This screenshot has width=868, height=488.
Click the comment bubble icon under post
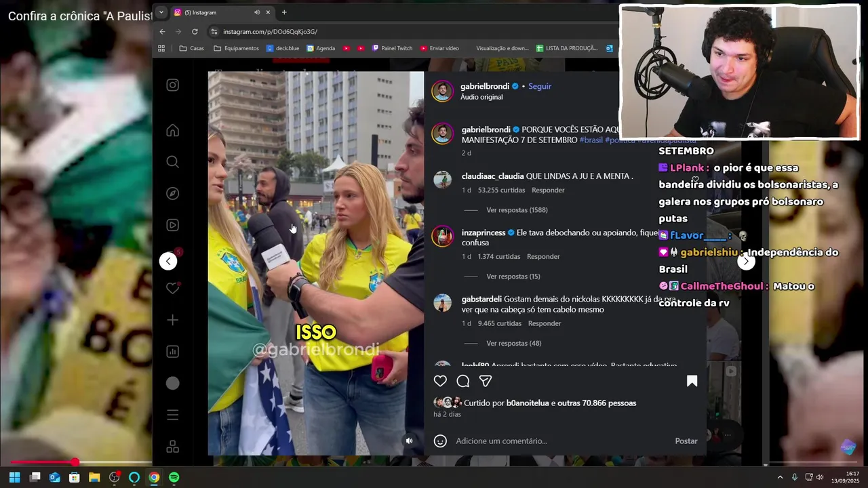[463, 381]
